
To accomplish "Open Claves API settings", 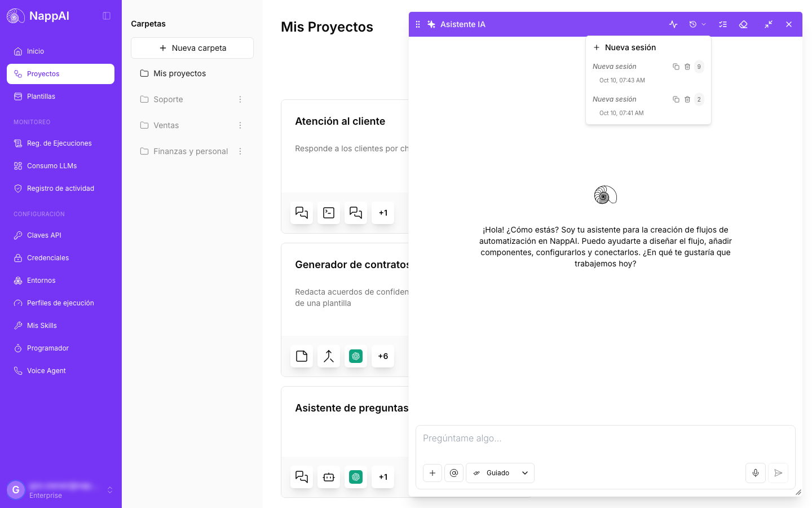I will tap(60, 235).
